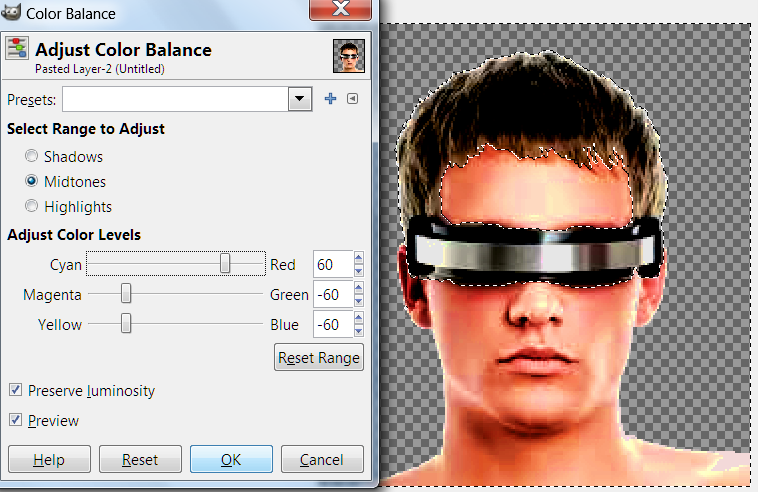758x492 pixels.
Task: Click the Blue level input field
Action: (332, 325)
